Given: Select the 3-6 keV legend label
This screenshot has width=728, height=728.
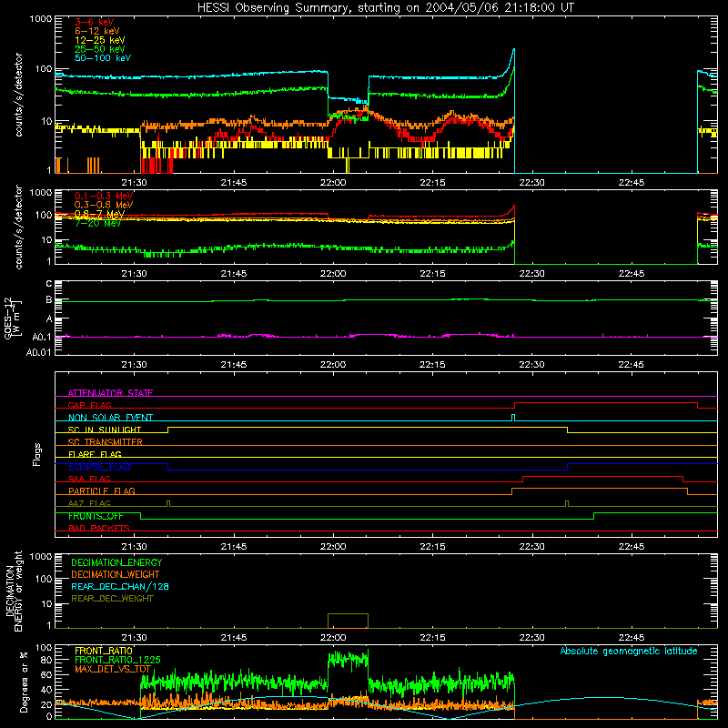Looking at the screenshot, I should tap(95, 22).
